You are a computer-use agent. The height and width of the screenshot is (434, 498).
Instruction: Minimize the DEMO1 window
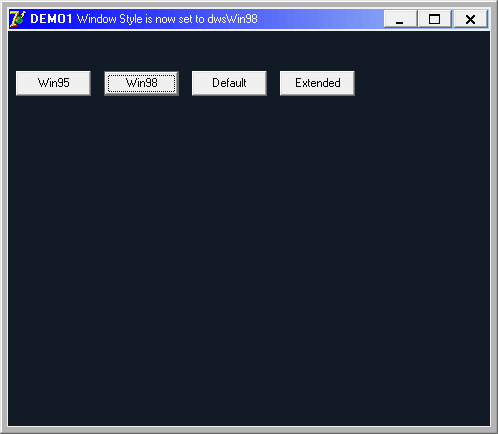400,19
